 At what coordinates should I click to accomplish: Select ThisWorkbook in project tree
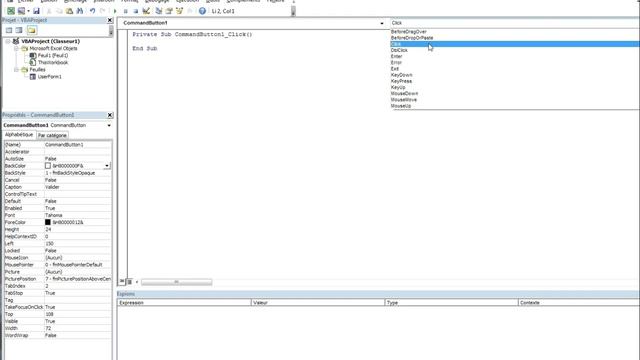click(x=53, y=62)
